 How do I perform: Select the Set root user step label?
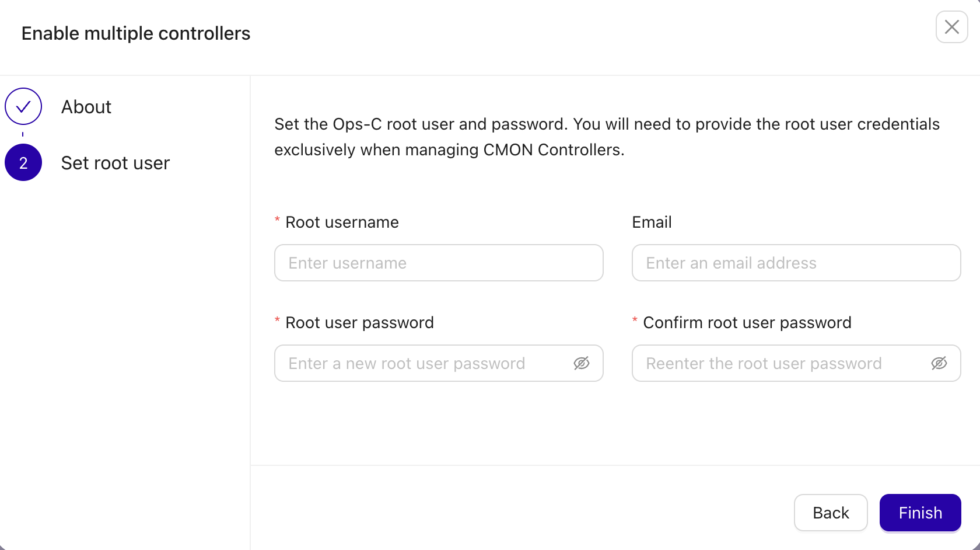tap(115, 163)
